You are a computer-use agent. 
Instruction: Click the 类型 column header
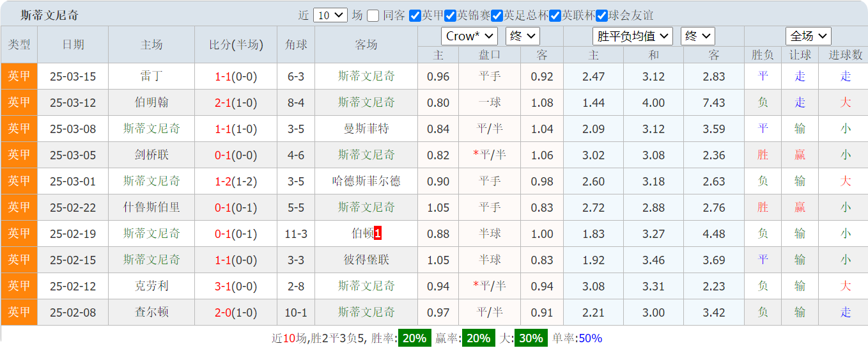click(x=19, y=45)
